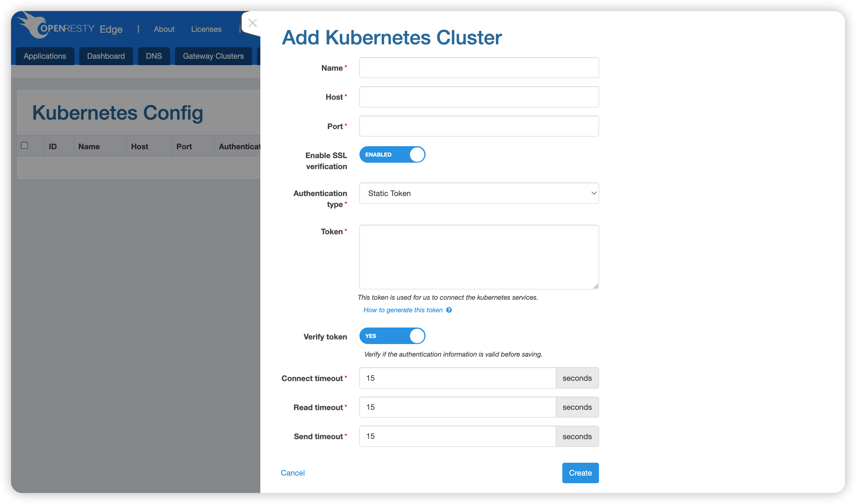Click into the Token text area

click(x=478, y=257)
